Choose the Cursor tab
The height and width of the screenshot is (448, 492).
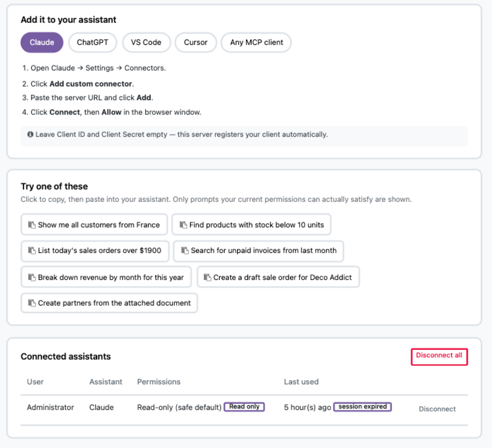(196, 43)
